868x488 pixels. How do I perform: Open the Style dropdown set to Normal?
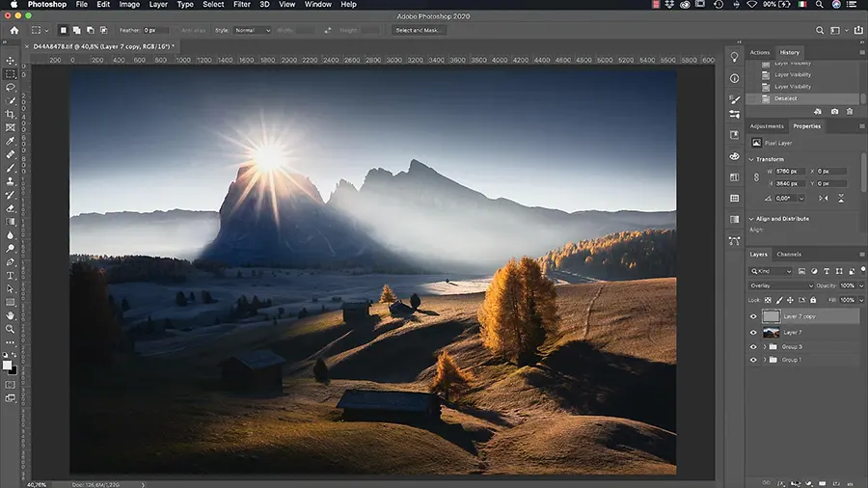[253, 30]
